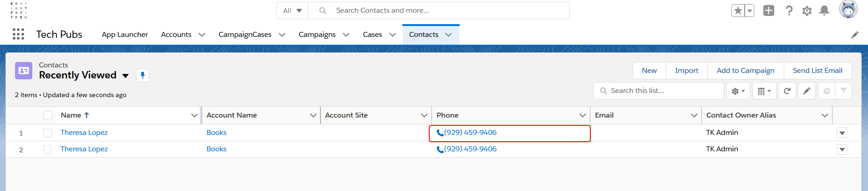Go to the App Launcher tab
The width and height of the screenshot is (868, 191).
125,35
